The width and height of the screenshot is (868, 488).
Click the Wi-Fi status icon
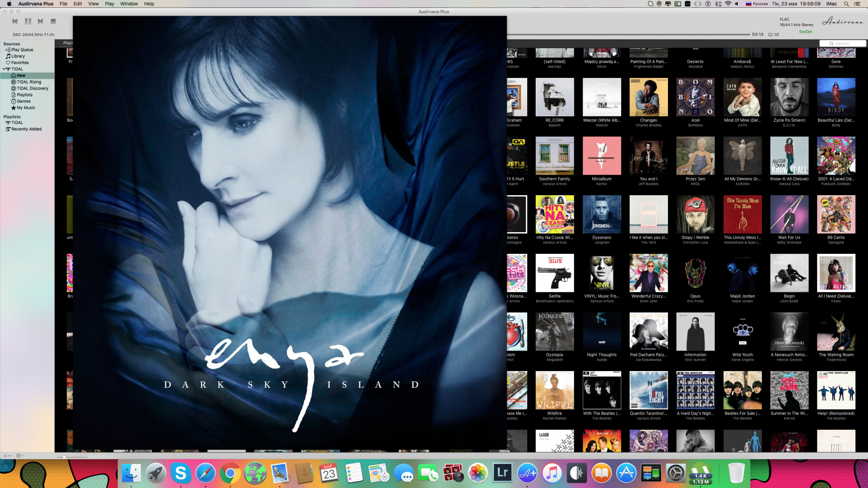(x=728, y=4)
